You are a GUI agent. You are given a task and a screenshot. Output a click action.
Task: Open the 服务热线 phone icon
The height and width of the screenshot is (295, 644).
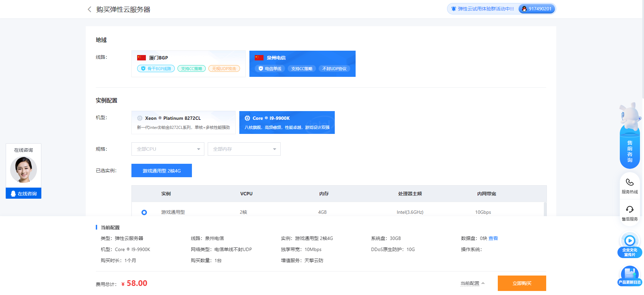click(x=630, y=182)
